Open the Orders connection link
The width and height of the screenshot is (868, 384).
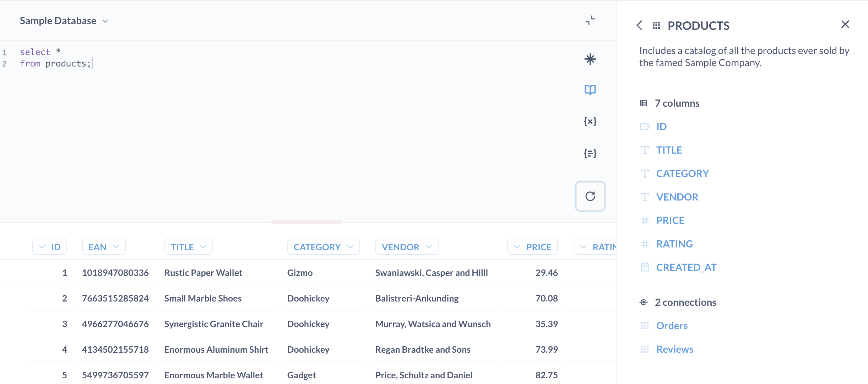[x=672, y=325]
